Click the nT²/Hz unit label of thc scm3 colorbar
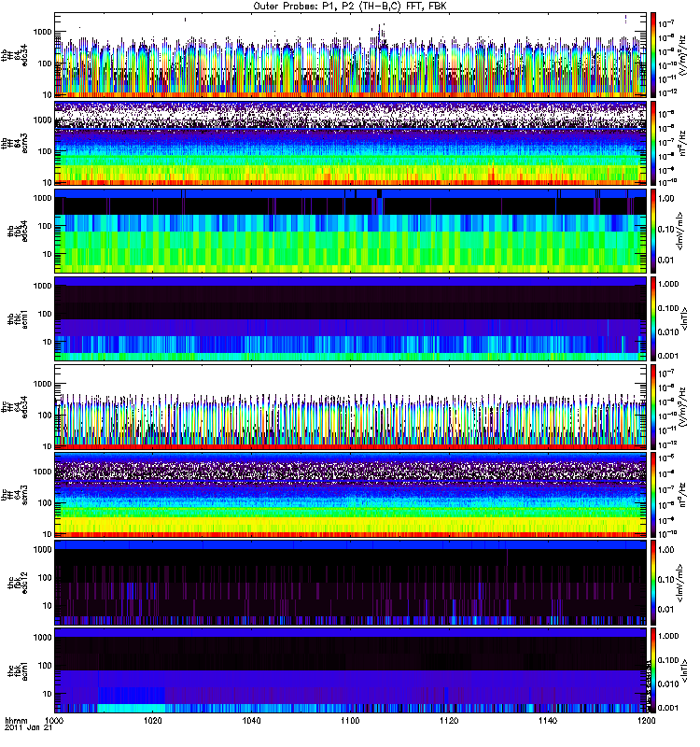This screenshot has height=747, width=700. pyautogui.click(x=683, y=495)
